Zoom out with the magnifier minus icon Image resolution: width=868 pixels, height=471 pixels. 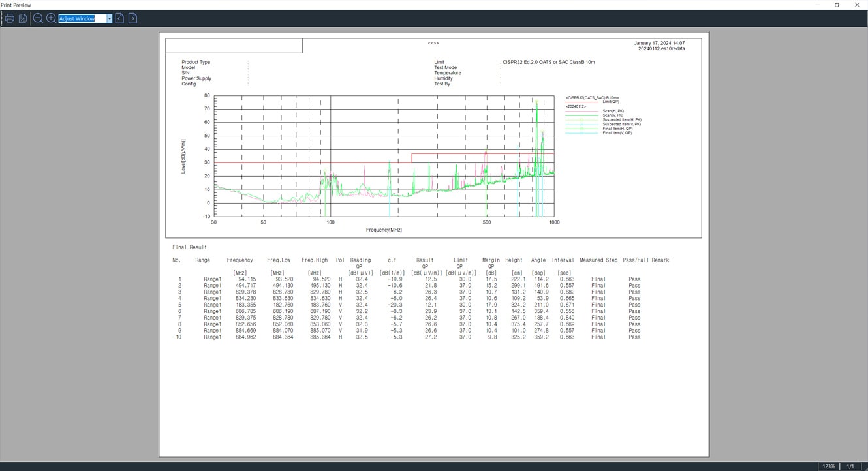tap(38, 18)
